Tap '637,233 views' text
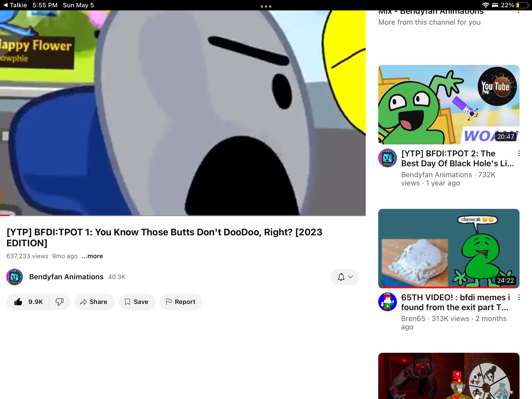This screenshot has height=399, width=532. pos(27,256)
